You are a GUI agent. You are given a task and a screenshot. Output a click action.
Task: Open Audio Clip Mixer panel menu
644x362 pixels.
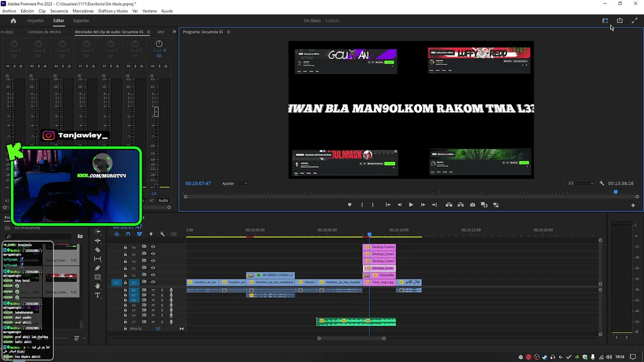click(148, 32)
